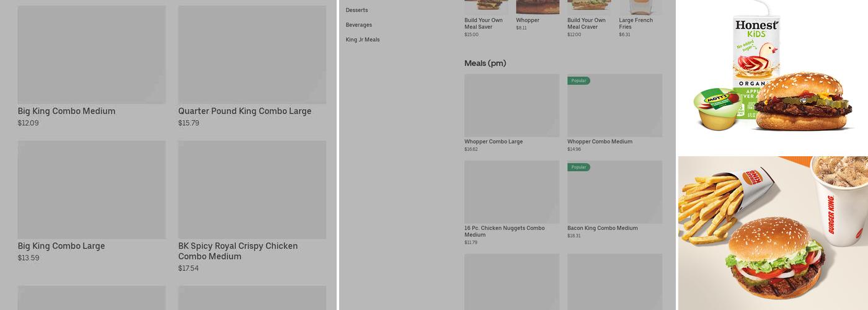Click the $18.31 Bacon King Combo price
The height and width of the screenshot is (310, 868).
click(x=574, y=236)
